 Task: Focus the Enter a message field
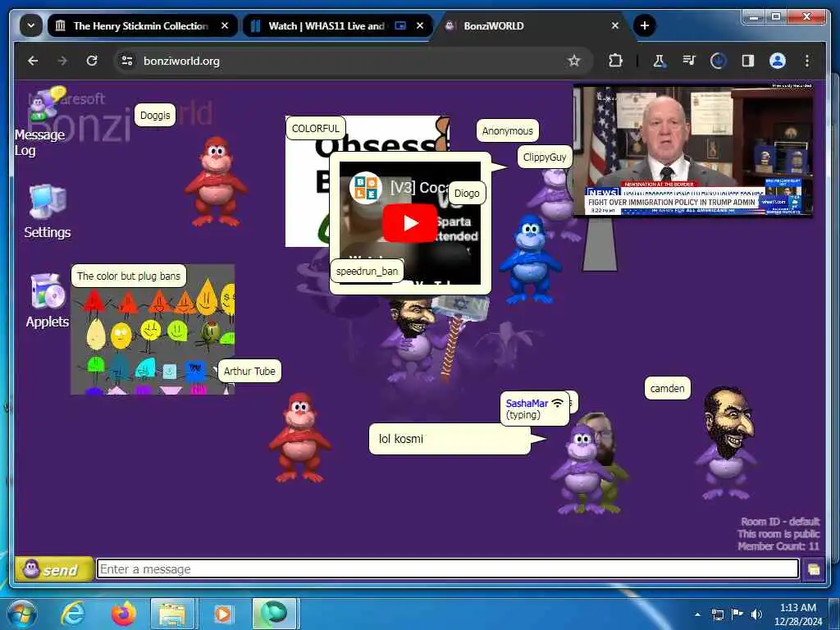(x=447, y=569)
